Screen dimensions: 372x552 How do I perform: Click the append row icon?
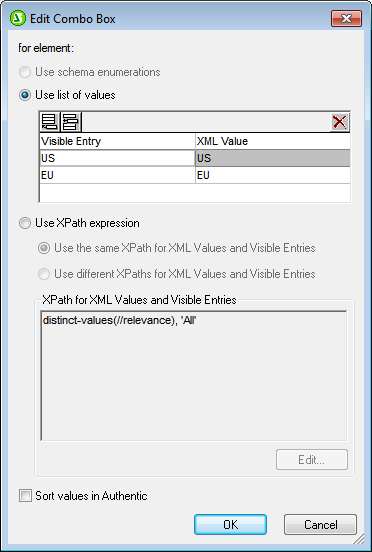tap(50, 122)
